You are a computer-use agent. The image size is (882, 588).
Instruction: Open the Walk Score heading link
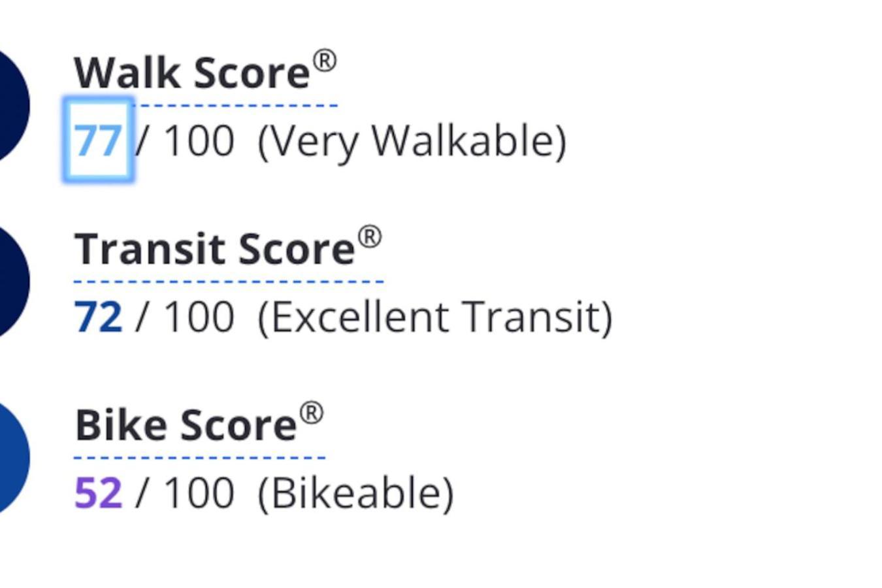tap(205, 73)
